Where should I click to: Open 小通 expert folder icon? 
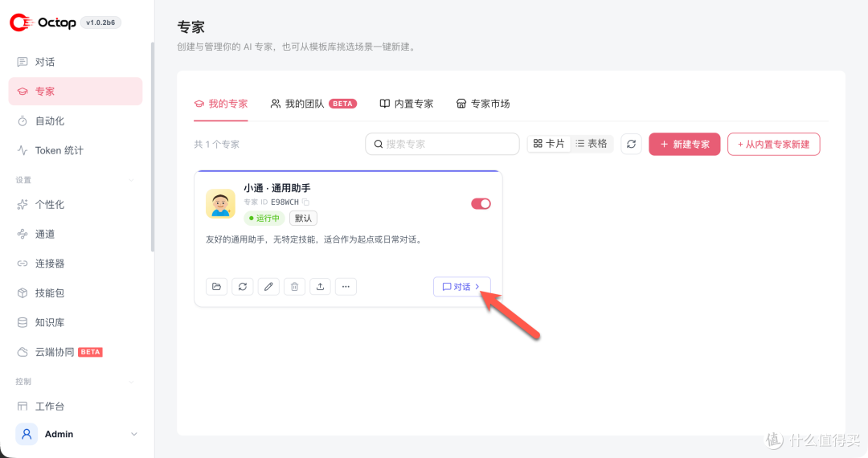[216, 287]
